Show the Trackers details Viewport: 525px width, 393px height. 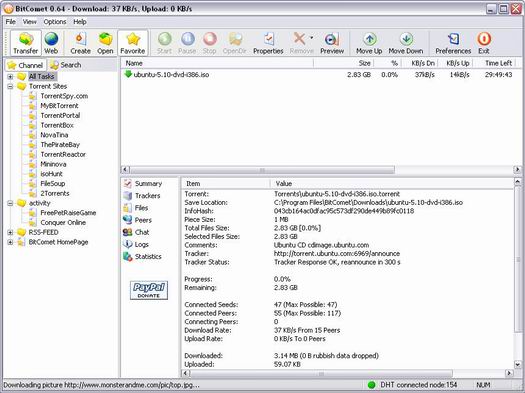coord(142,196)
